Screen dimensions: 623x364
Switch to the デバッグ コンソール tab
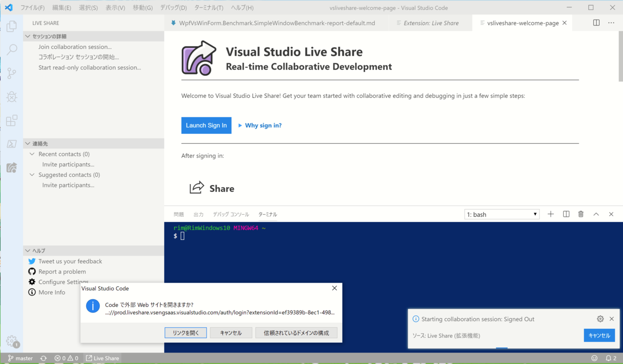pos(231,214)
